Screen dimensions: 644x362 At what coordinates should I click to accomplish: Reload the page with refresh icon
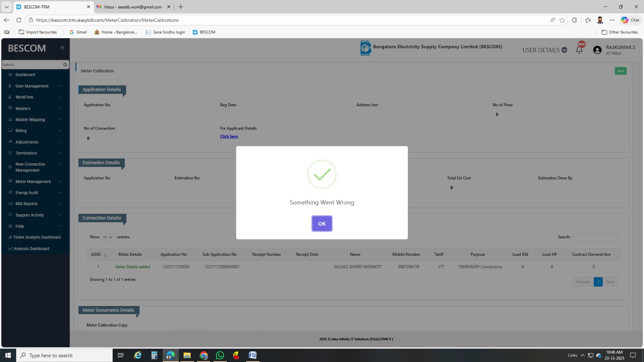point(19,20)
